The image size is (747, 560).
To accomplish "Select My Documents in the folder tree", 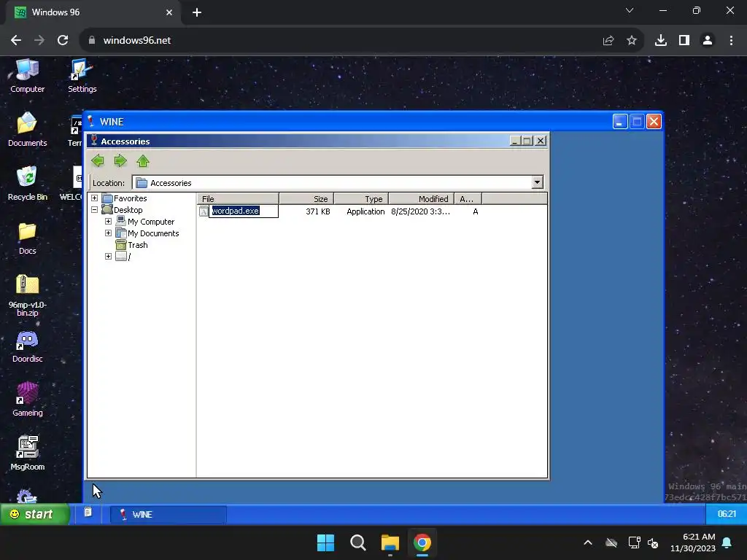I will pyautogui.click(x=153, y=233).
